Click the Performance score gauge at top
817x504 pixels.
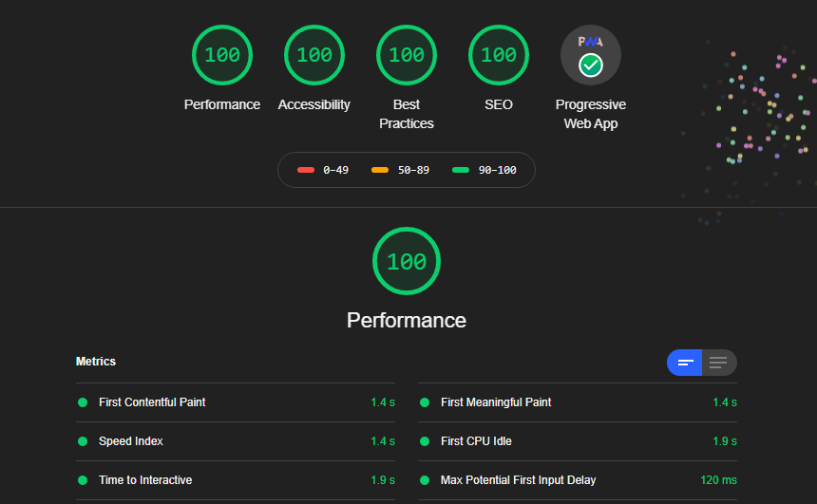222,55
